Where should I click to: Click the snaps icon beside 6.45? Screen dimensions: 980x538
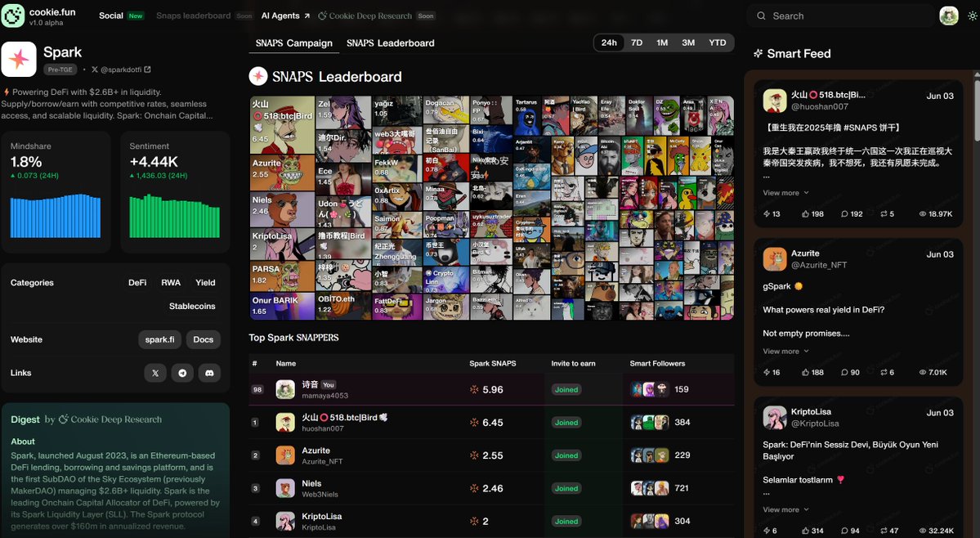click(474, 423)
